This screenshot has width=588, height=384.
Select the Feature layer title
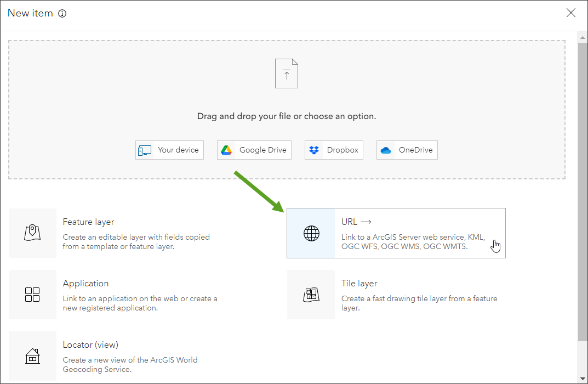coord(88,222)
